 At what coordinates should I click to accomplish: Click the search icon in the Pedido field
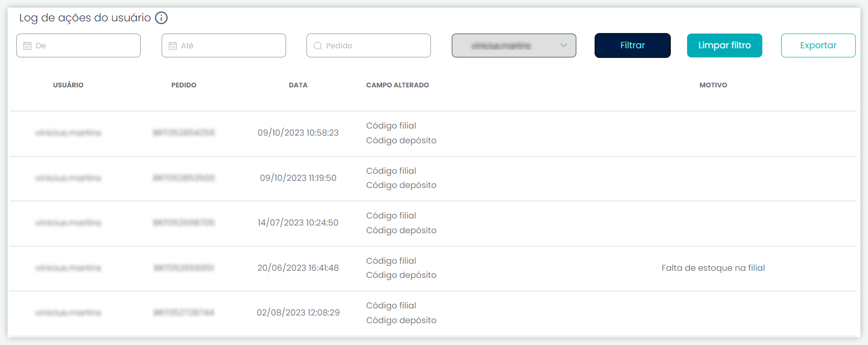[318, 46]
